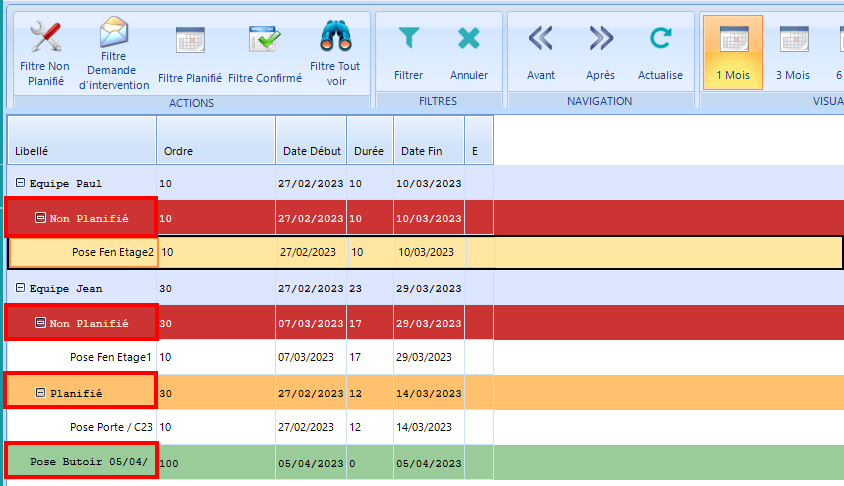
Task: Navigate forward with the Après arrows
Action: click(600, 39)
